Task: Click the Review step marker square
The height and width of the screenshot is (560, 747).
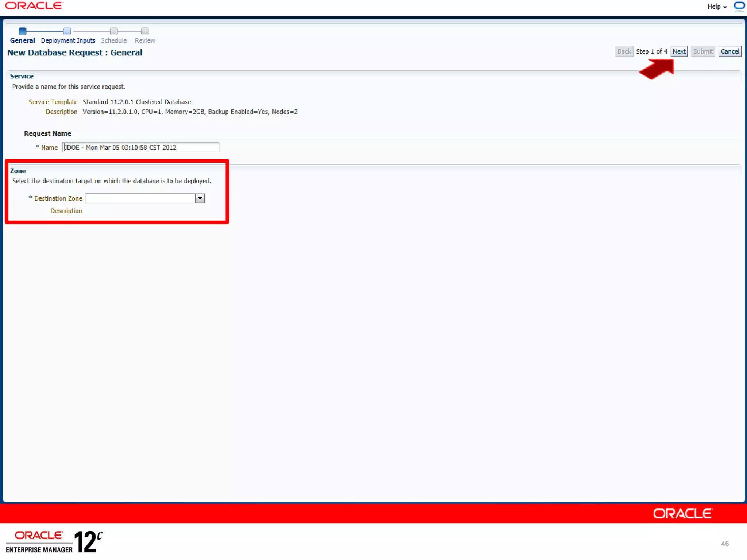Action: [x=145, y=31]
